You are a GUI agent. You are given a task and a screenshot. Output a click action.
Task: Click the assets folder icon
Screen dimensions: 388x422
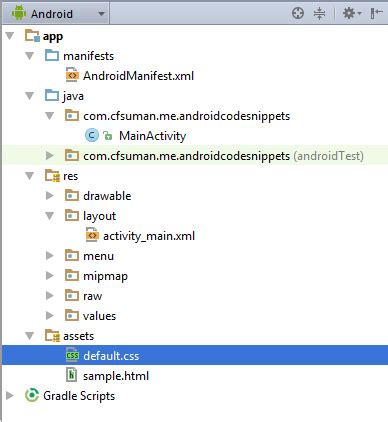pyautogui.click(x=52, y=336)
